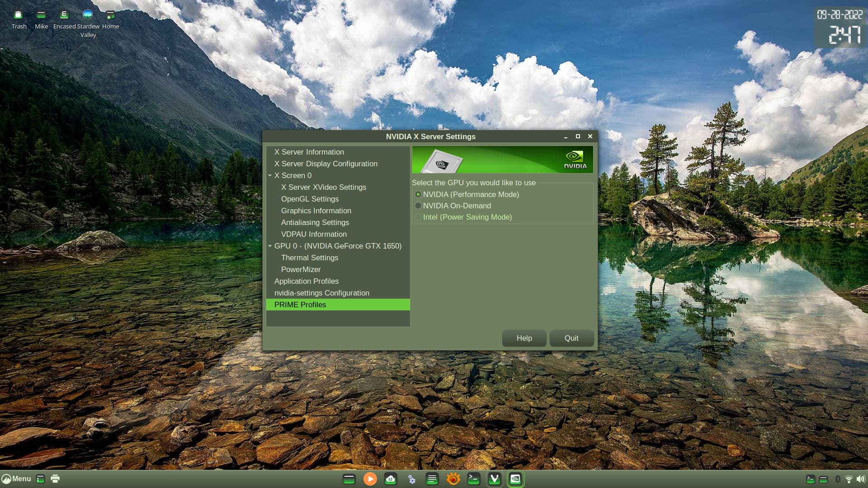The height and width of the screenshot is (488, 868).
Task: Open the terminal icon in center taskbar
Action: click(474, 479)
